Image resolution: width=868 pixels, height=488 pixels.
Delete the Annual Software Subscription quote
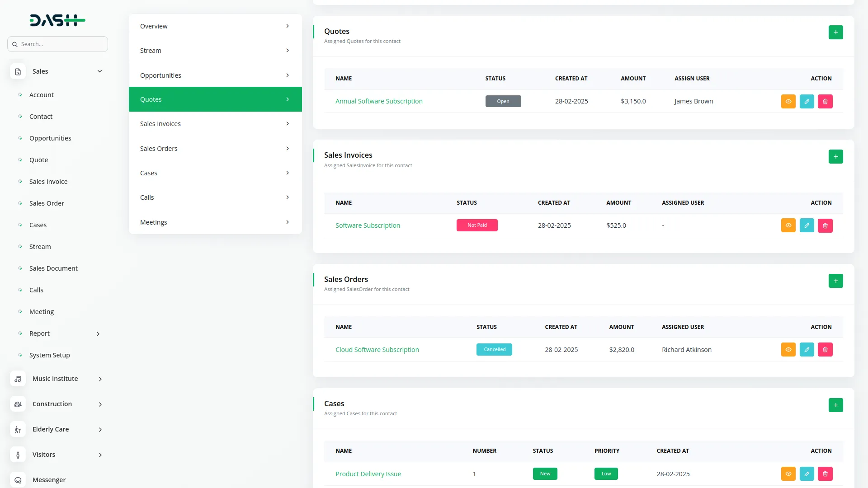[x=825, y=102]
